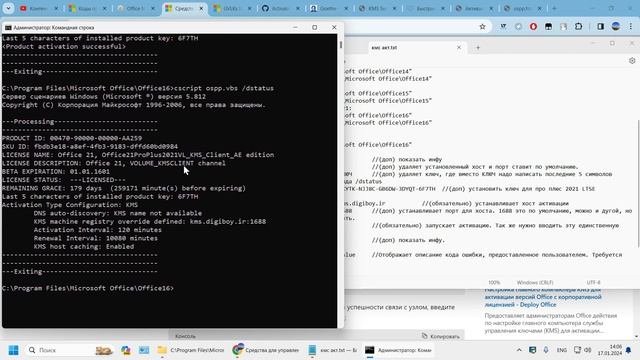This screenshot has height=360, width=640.
Task: Click the PRODUCT ID line in console
Action: coord(72,138)
